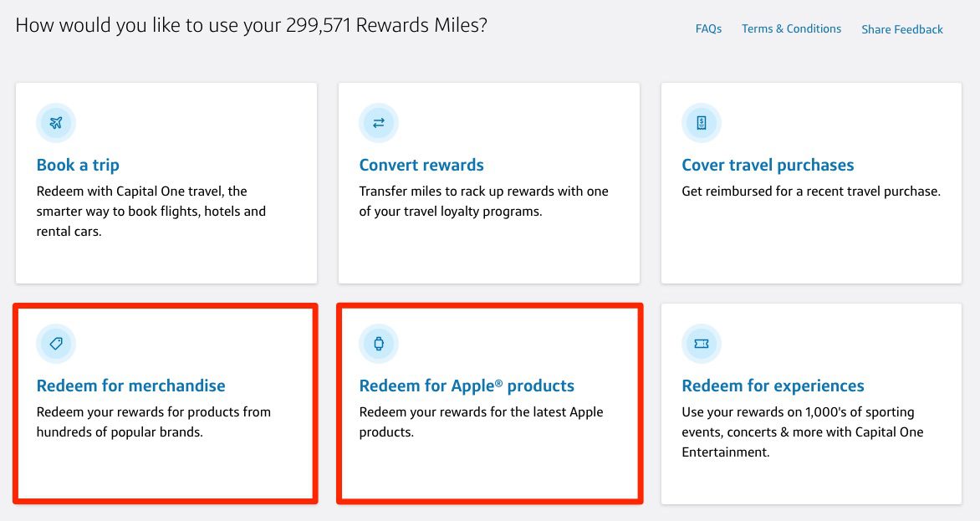Open Redeem for merchandise

130,386
